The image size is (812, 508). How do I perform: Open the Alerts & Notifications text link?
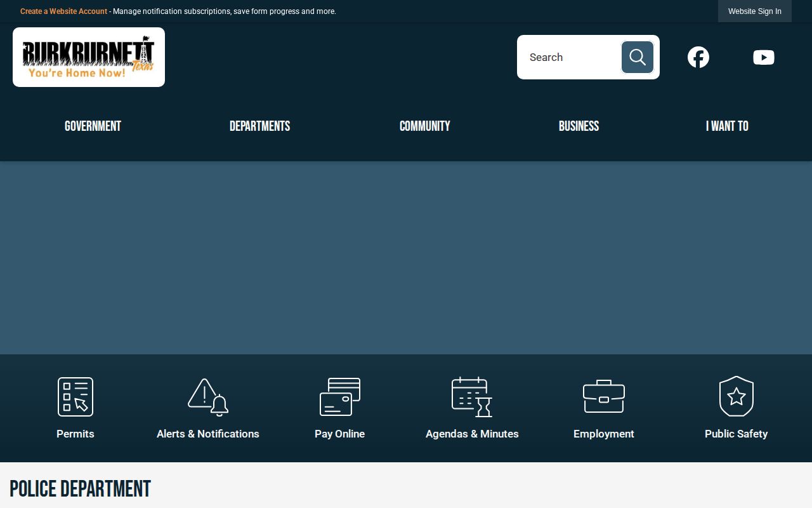click(x=208, y=434)
